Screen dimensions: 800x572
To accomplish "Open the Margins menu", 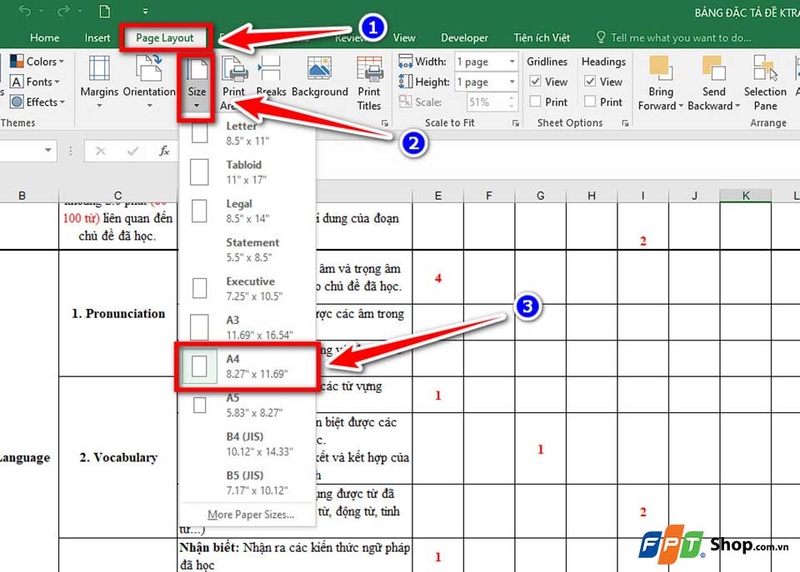I will [99, 82].
